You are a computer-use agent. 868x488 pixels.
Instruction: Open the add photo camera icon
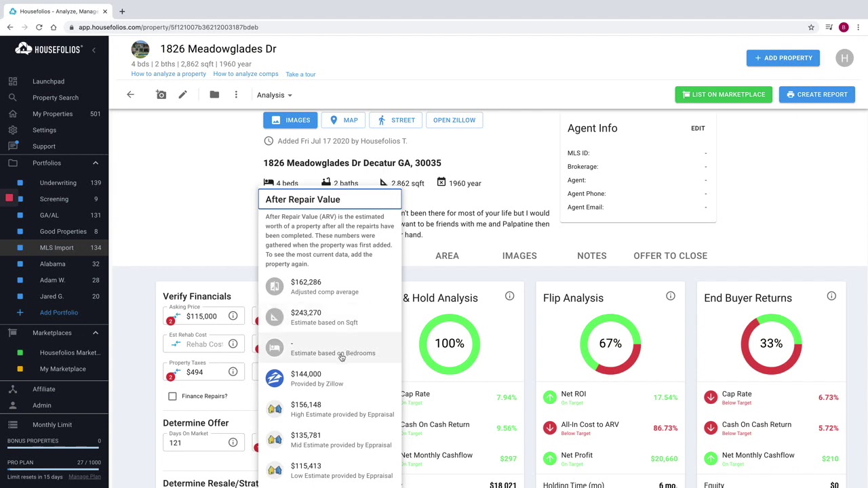click(x=161, y=95)
